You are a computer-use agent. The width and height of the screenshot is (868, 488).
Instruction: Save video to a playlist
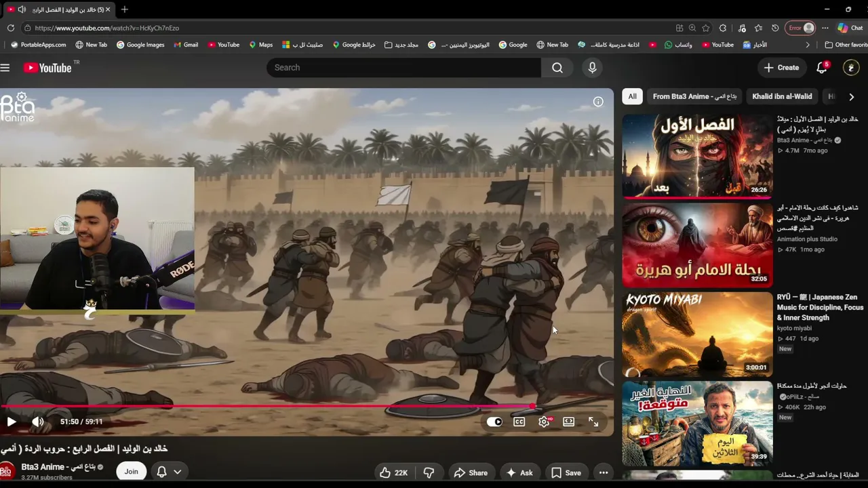tap(566, 472)
